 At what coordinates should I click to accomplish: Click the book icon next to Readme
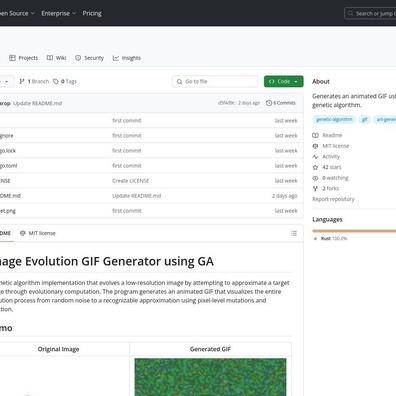[x=315, y=135]
